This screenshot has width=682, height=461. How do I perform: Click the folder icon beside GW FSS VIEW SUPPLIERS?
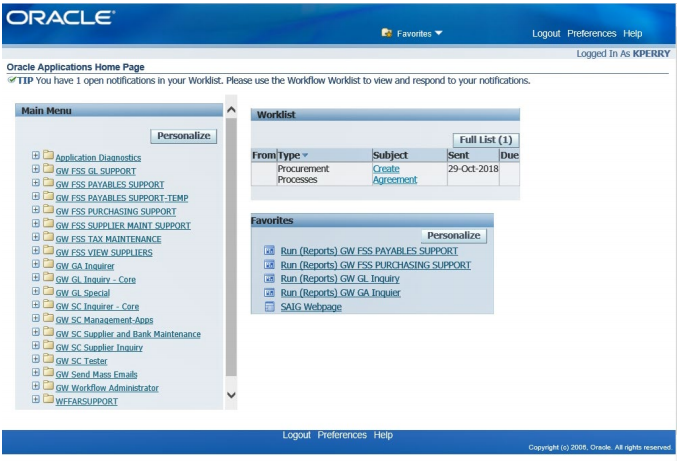coord(48,250)
